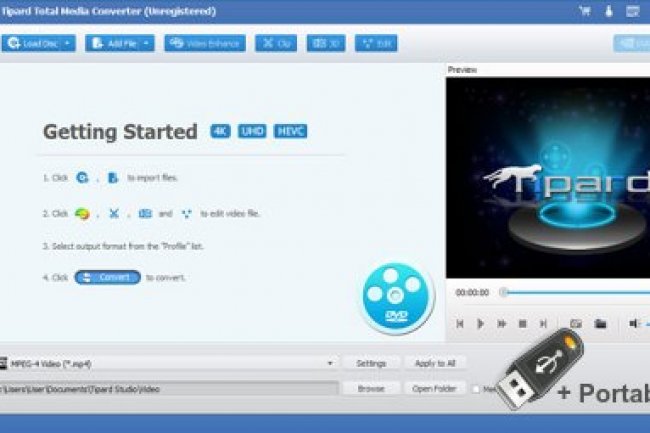Viewport: 650px width, 433px height.
Task: Click the HEVC badge
Action: [x=291, y=131]
